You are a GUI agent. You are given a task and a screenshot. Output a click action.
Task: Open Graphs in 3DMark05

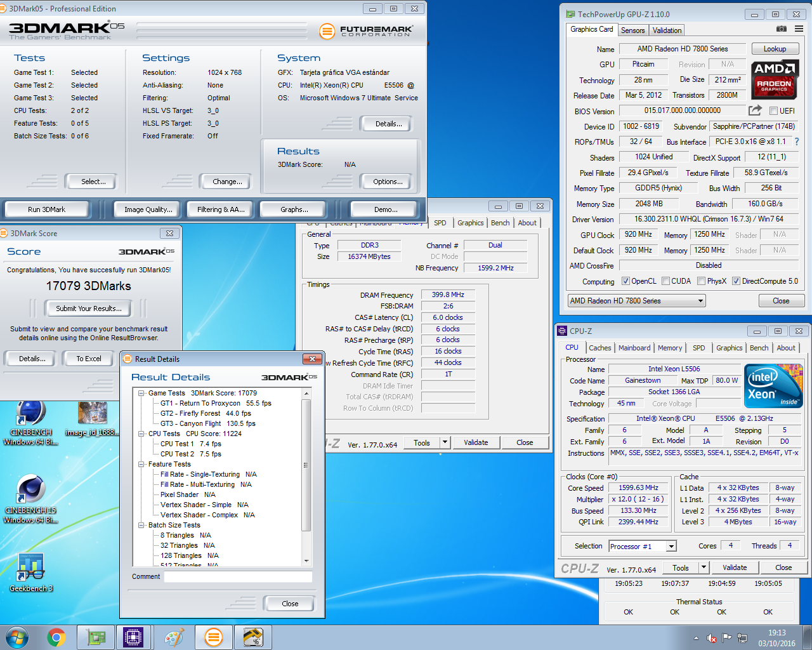[294, 209]
